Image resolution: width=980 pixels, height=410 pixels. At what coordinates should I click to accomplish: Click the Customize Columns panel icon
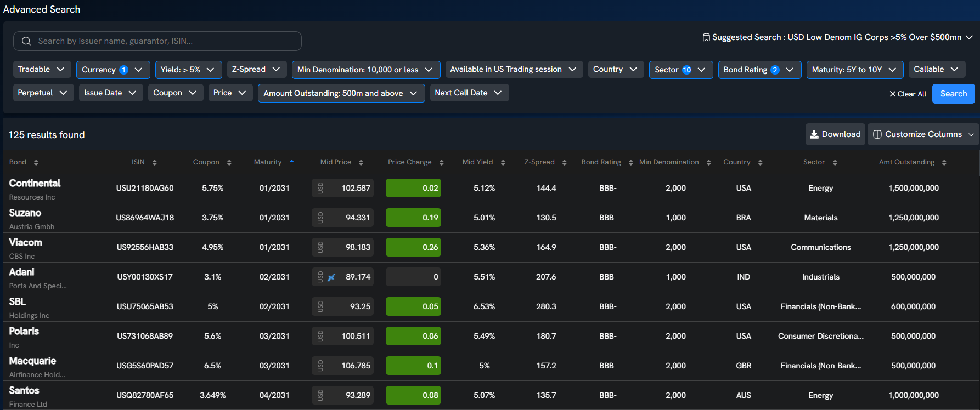click(x=877, y=134)
